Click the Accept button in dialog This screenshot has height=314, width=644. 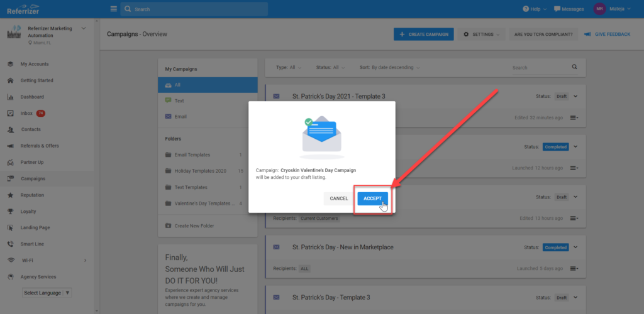point(372,198)
